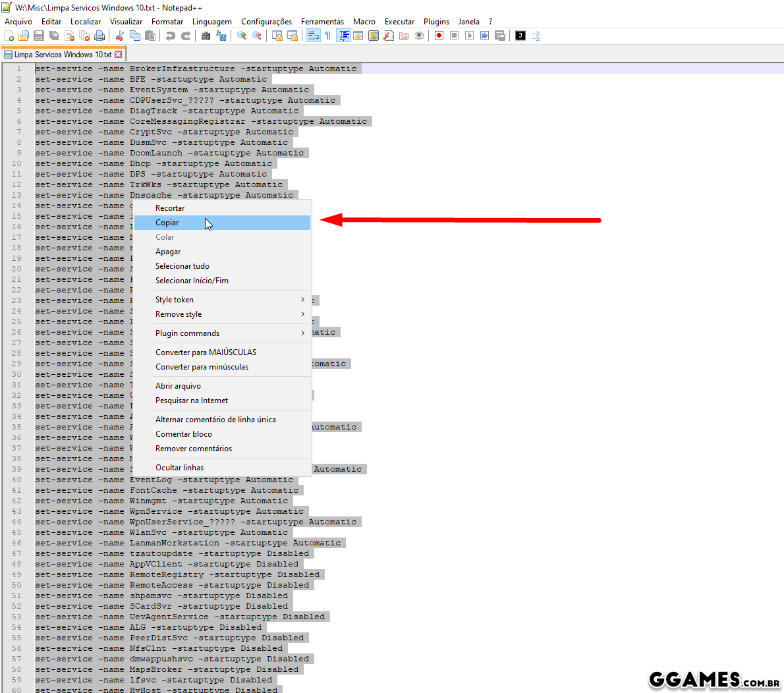Open the Linguagem menu
The height and width of the screenshot is (693, 784).
point(211,22)
